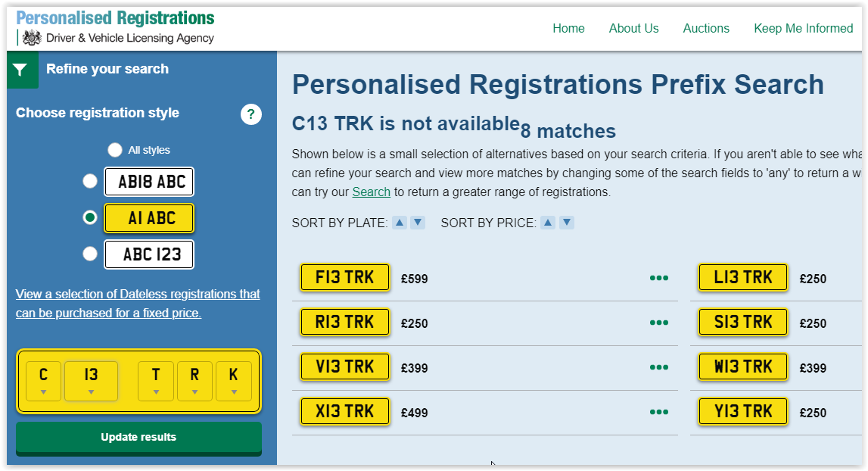Open the question mark help icon

pyautogui.click(x=250, y=114)
